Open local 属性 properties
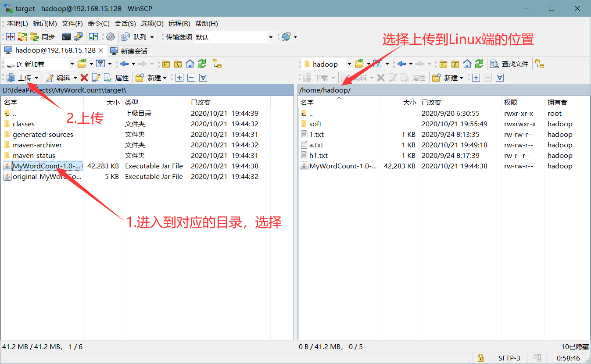 coord(117,78)
